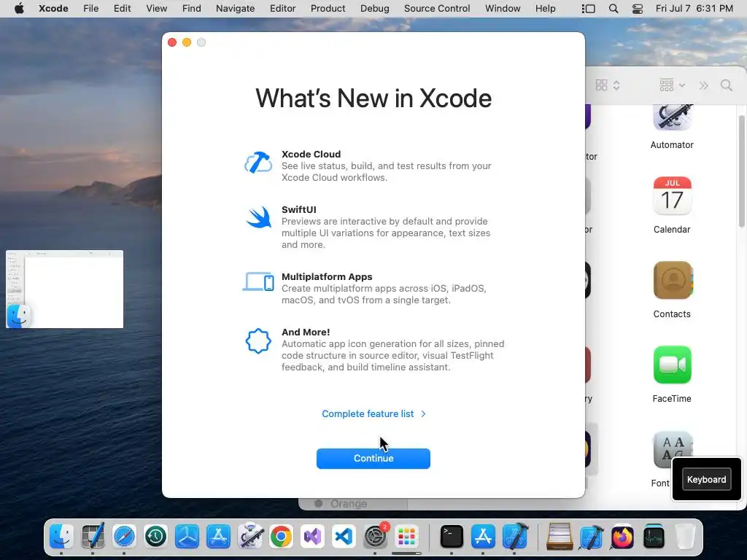The image size is (747, 560).
Task: Click the "Multiplatform Apps" heading text
Action: point(327,276)
